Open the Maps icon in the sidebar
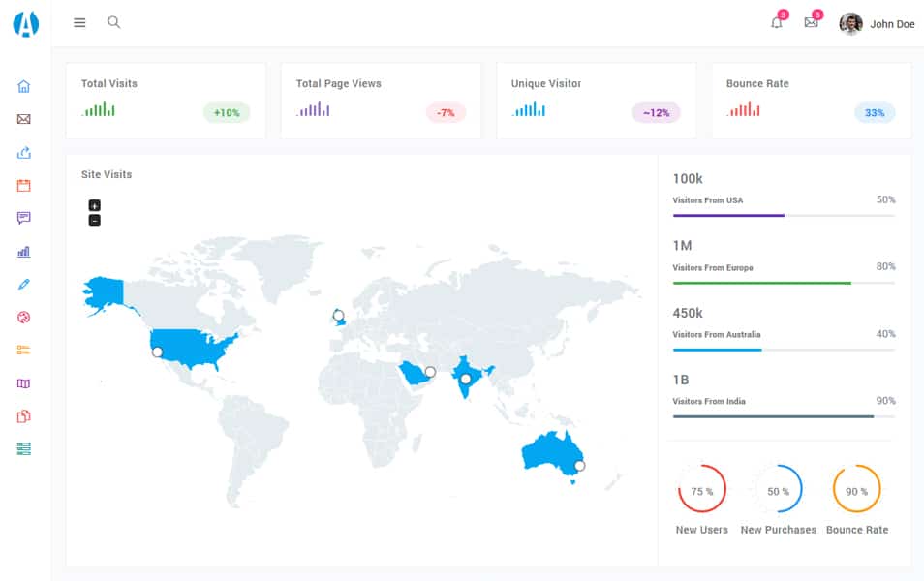Screen dimensions: 924x581 23,382
